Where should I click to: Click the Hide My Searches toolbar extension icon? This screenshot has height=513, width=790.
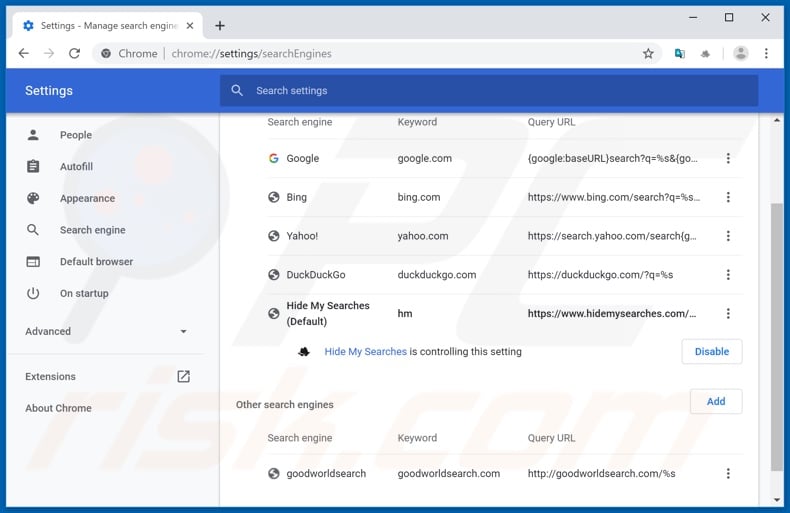pyautogui.click(x=705, y=54)
